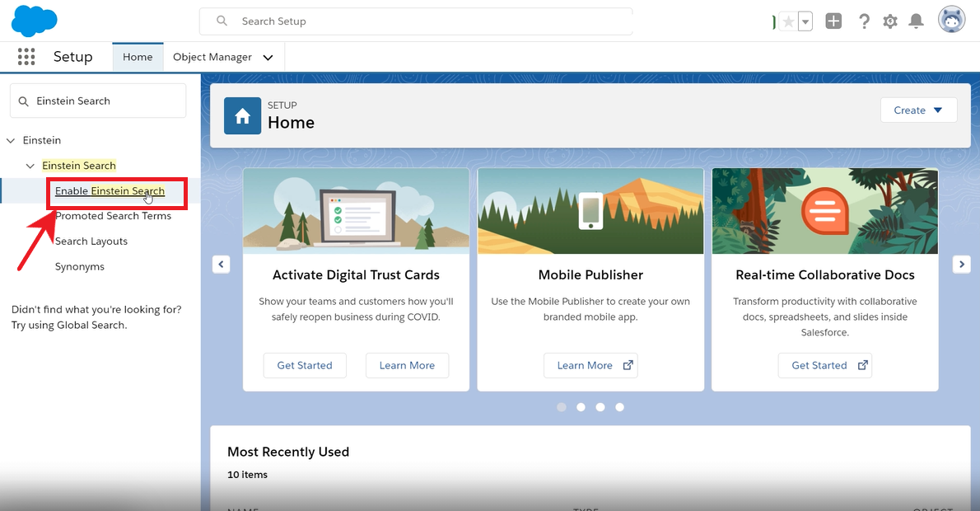Viewport: 980px width, 511px height.
Task: Open the notifications bell icon
Action: click(916, 22)
